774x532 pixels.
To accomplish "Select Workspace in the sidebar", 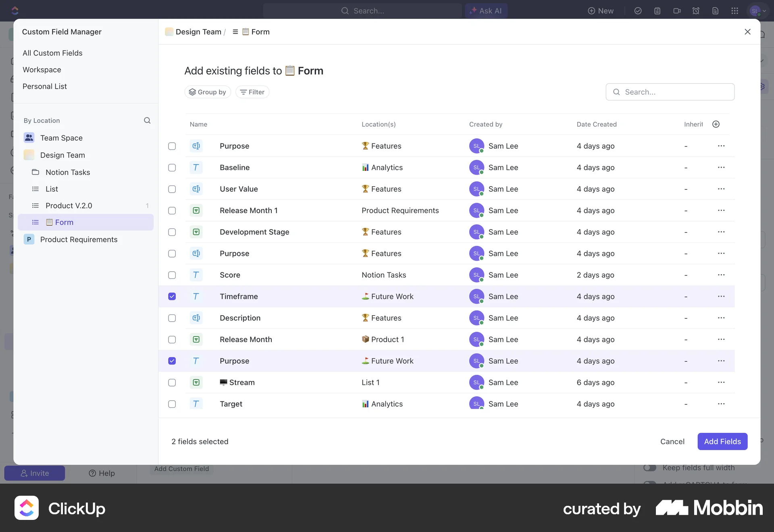I will (42, 69).
